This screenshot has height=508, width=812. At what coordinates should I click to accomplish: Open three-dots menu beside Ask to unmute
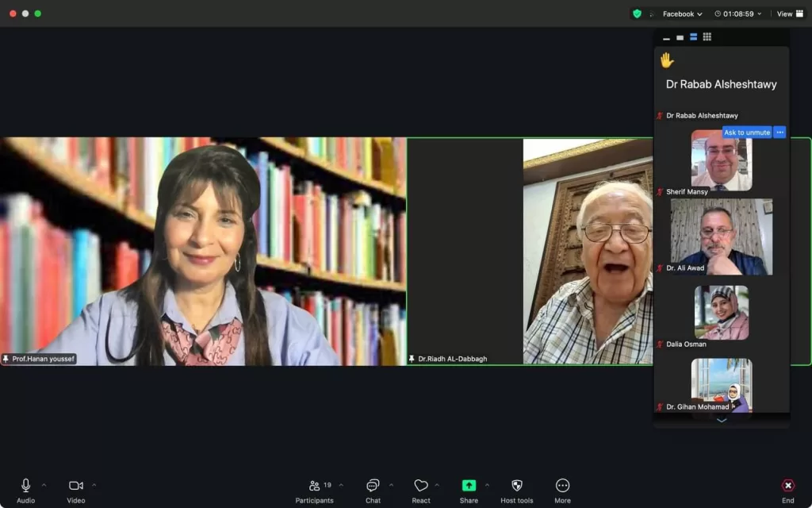coord(779,133)
